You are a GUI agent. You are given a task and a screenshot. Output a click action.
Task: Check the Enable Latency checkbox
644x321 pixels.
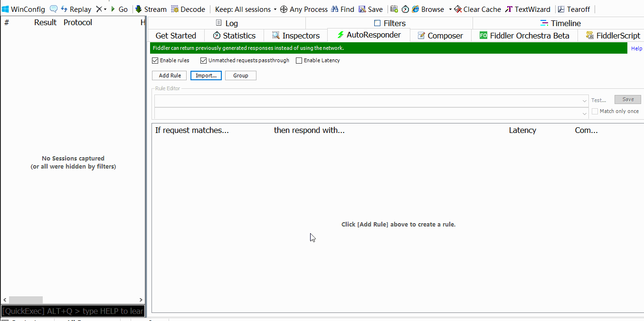299,60
